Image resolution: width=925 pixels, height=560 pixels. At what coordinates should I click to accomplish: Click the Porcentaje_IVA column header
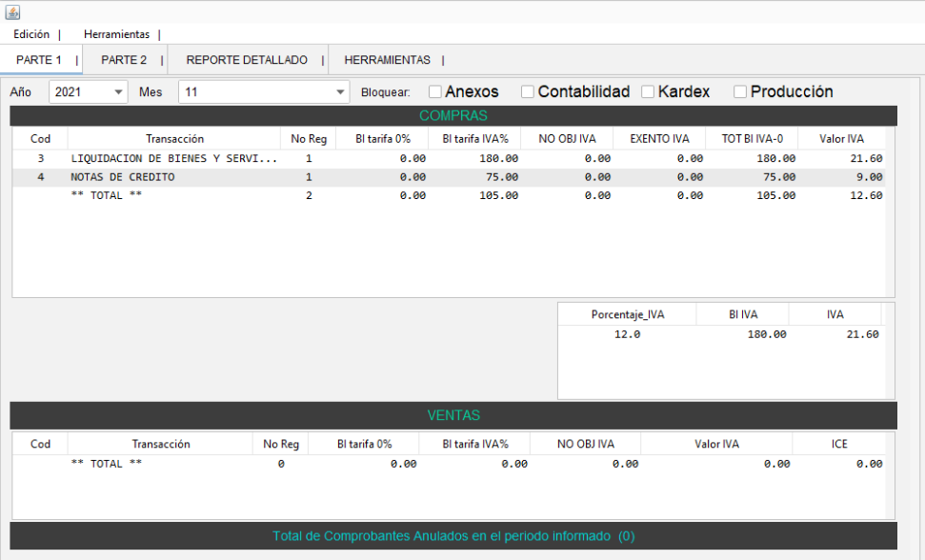tap(628, 314)
